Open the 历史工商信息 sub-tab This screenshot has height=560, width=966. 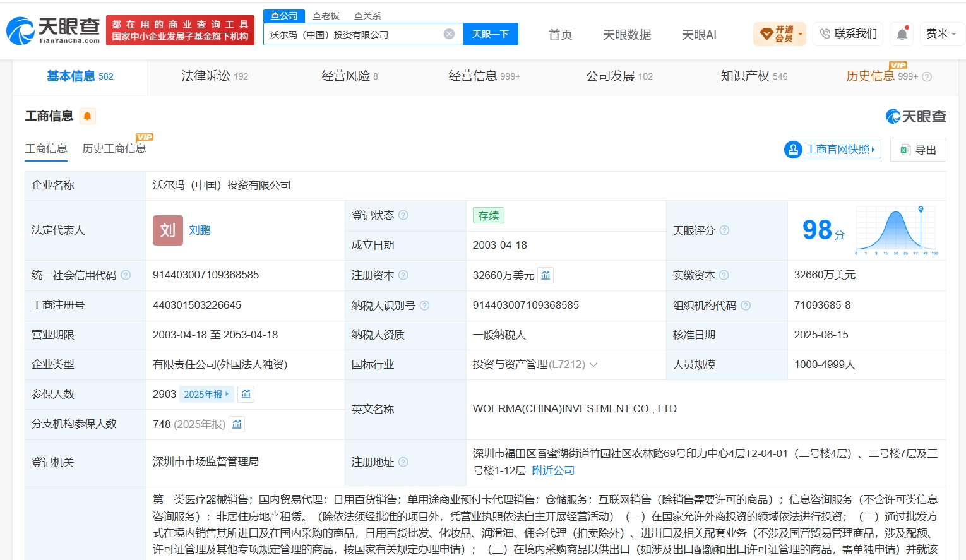tap(114, 148)
